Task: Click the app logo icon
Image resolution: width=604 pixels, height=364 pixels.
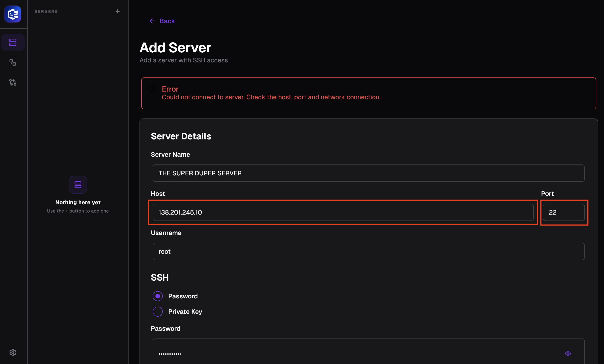Action: [x=13, y=14]
